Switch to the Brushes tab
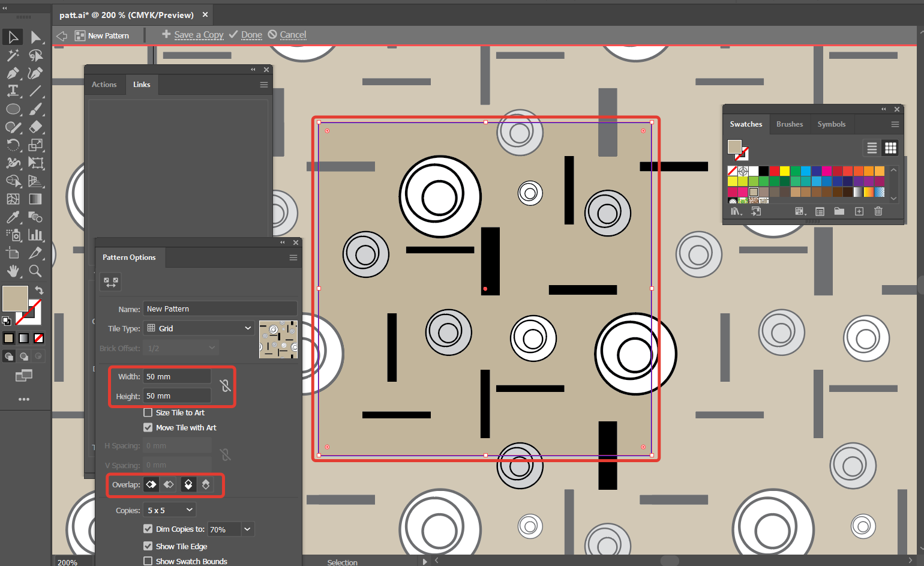924x566 pixels. pos(790,124)
